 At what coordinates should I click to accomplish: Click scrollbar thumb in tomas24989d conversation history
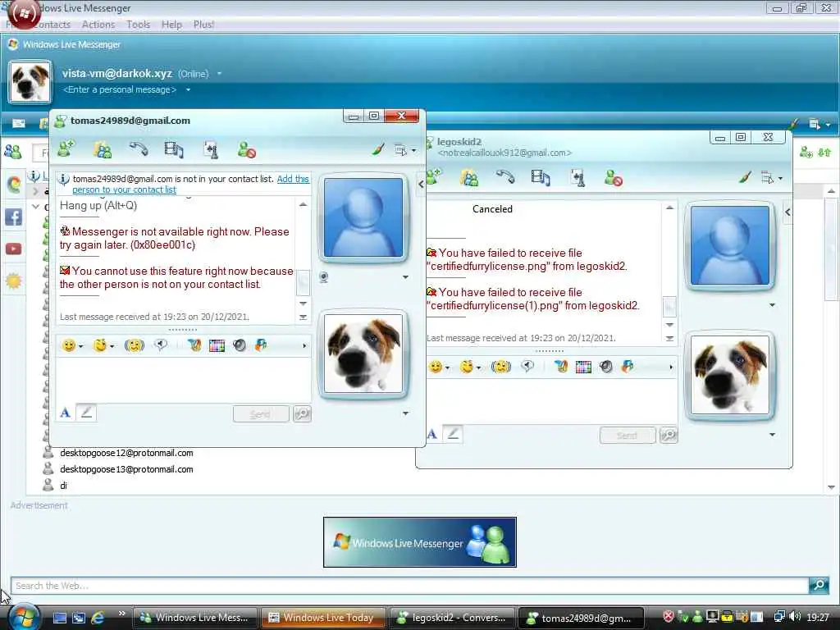303,283
